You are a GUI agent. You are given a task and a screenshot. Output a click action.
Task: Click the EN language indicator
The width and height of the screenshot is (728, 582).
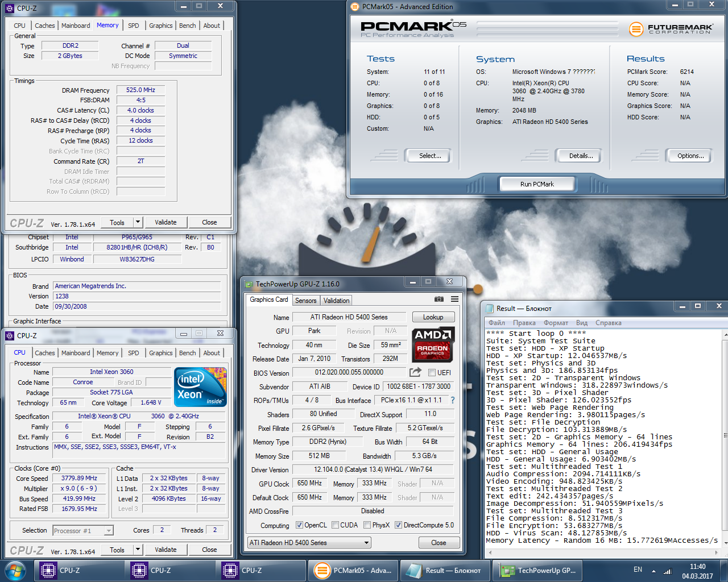(x=638, y=569)
